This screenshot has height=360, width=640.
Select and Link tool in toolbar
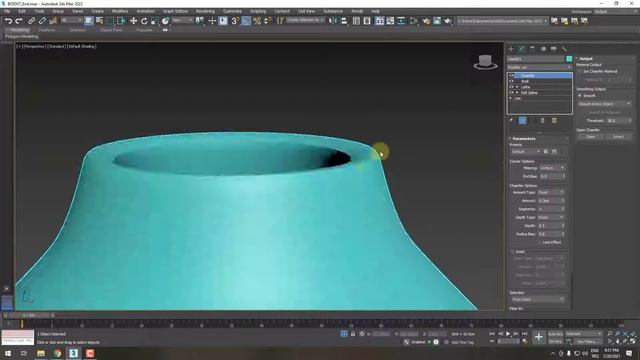coord(31,21)
